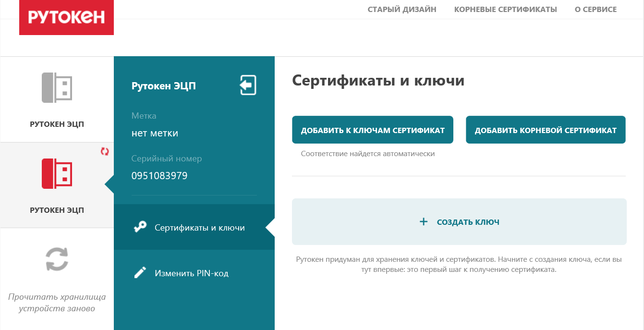Click Прочитать хранилища устройств заново text

pos(57,303)
